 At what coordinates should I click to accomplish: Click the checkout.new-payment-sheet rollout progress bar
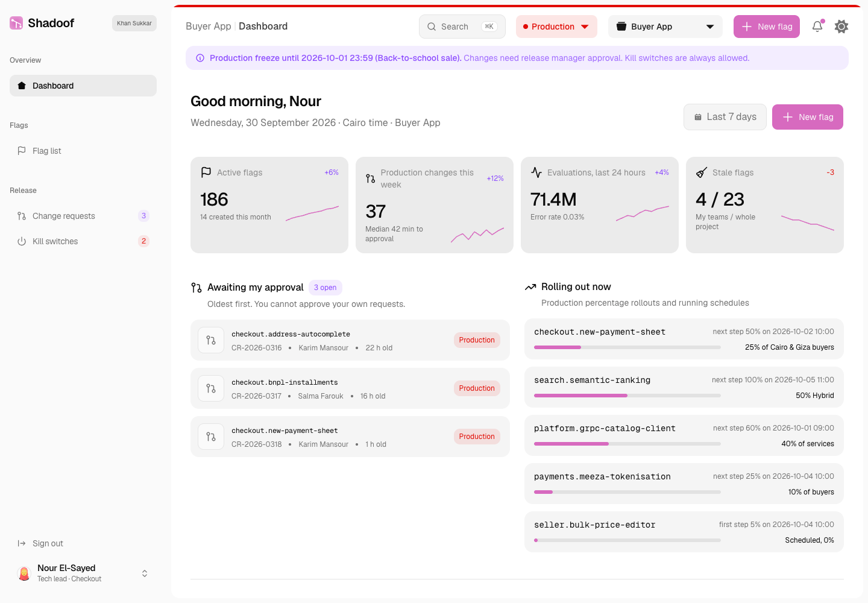(x=627, y=347)
